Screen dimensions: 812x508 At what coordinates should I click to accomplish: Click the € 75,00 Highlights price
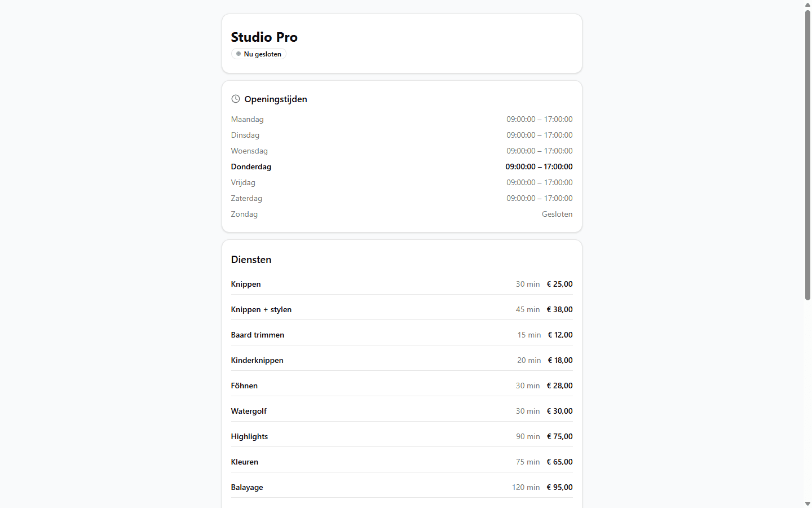pos(560,436)
